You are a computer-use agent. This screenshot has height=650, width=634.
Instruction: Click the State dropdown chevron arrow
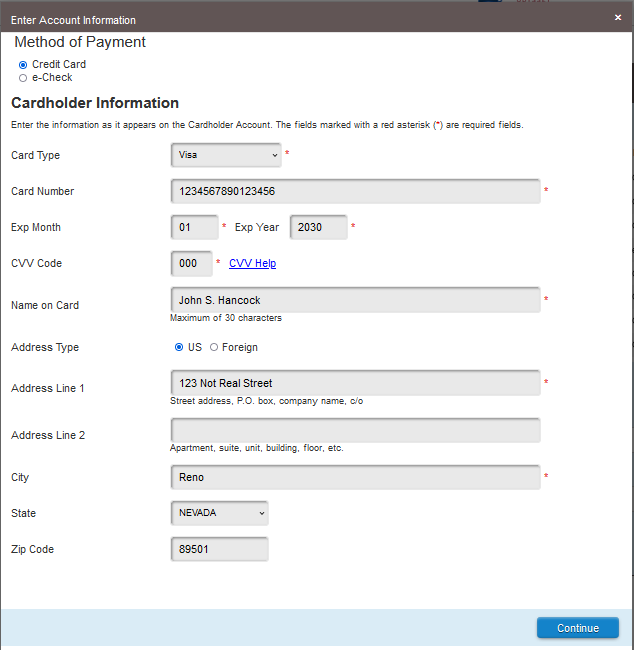262,513
